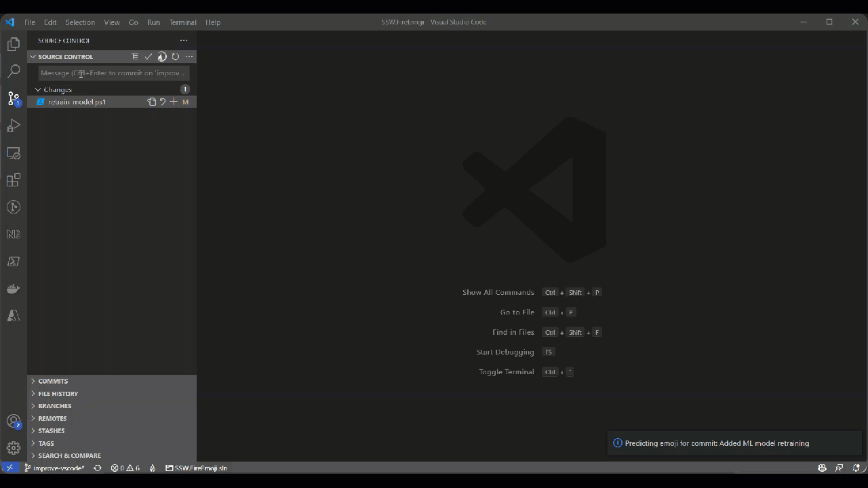This screenshot has height=488, width=868.
Task: Open the Docker view in activity bar
Action: click(14, 289)
